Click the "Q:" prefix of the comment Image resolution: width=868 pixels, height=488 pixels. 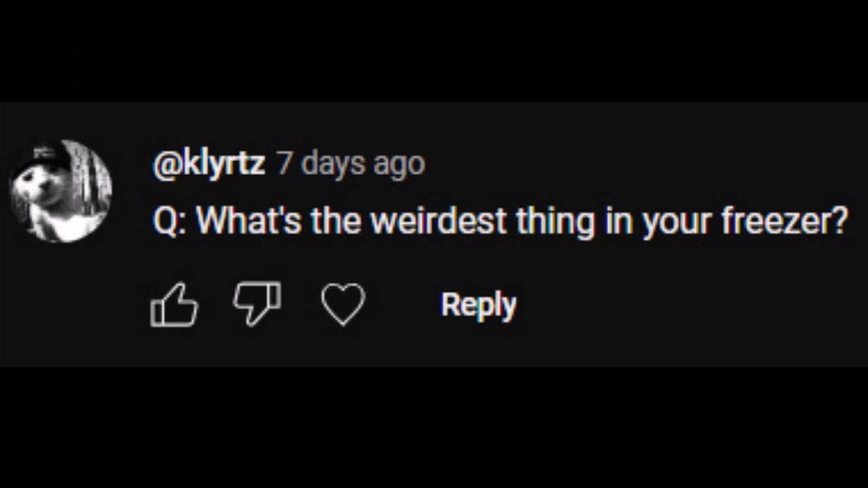pos(170,222)
